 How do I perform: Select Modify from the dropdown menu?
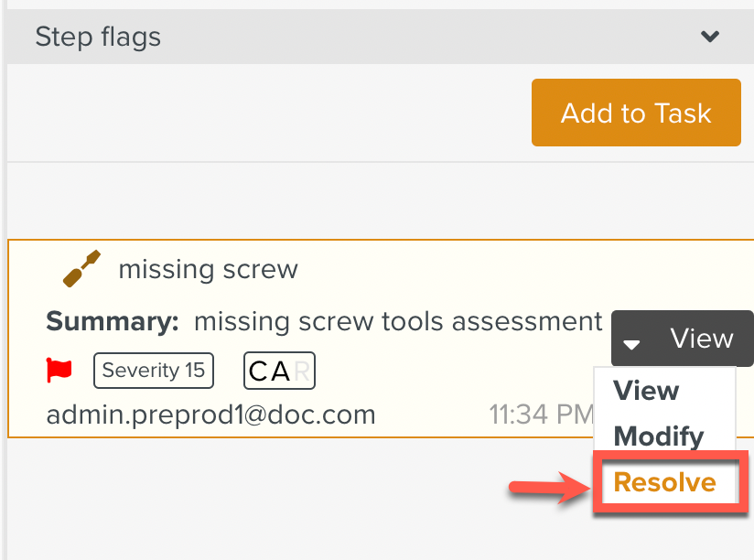(x=658, y=436)
